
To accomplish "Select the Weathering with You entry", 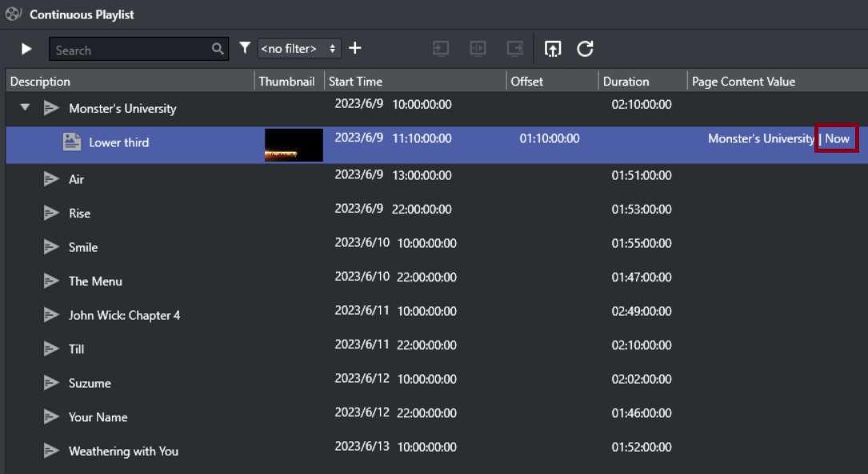I will point(123,451).
